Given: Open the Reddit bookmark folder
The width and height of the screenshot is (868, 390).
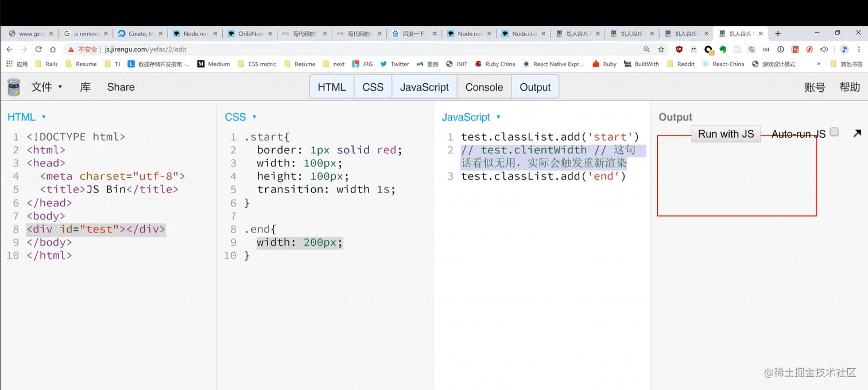Looking at the screenshot, I should [x=681, y=64].
